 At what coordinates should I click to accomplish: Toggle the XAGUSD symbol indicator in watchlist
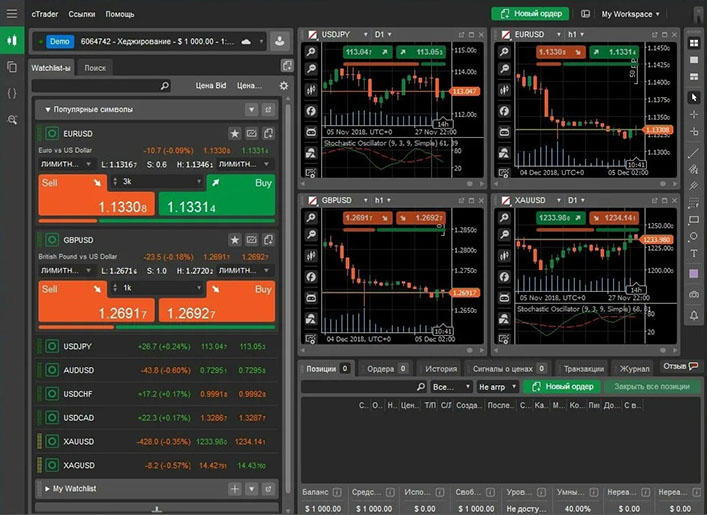[52, 465]
